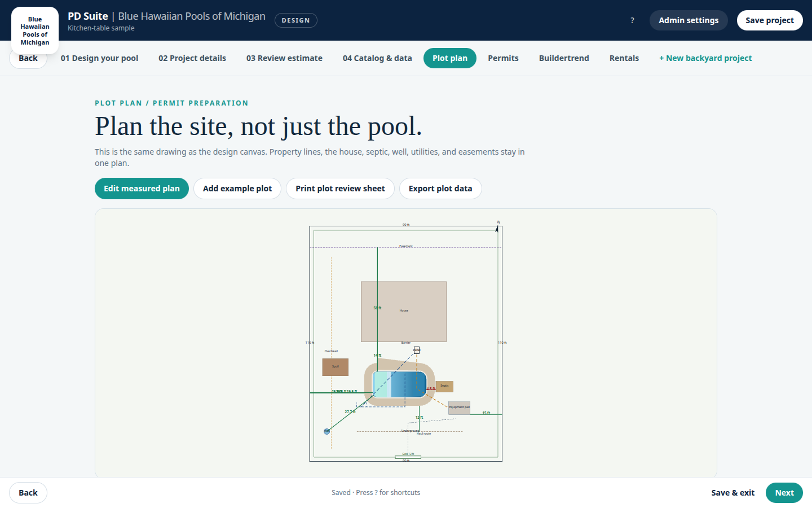Click Add example plot
Screen dimensions: 812x508
coord(237,189)
